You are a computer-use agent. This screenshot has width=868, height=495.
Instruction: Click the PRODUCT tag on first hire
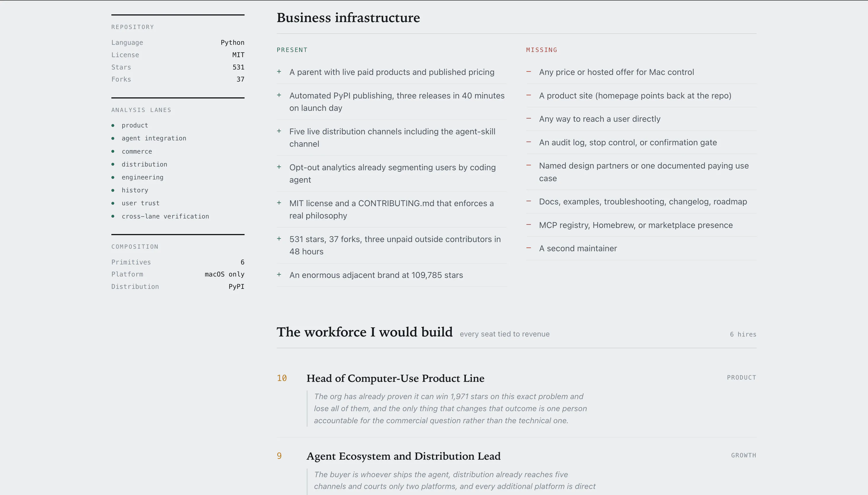741,377
